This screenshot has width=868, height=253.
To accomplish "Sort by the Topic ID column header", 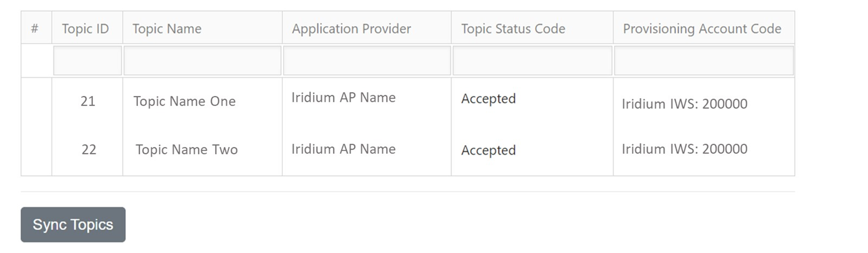I will click(x=85, y=29).
